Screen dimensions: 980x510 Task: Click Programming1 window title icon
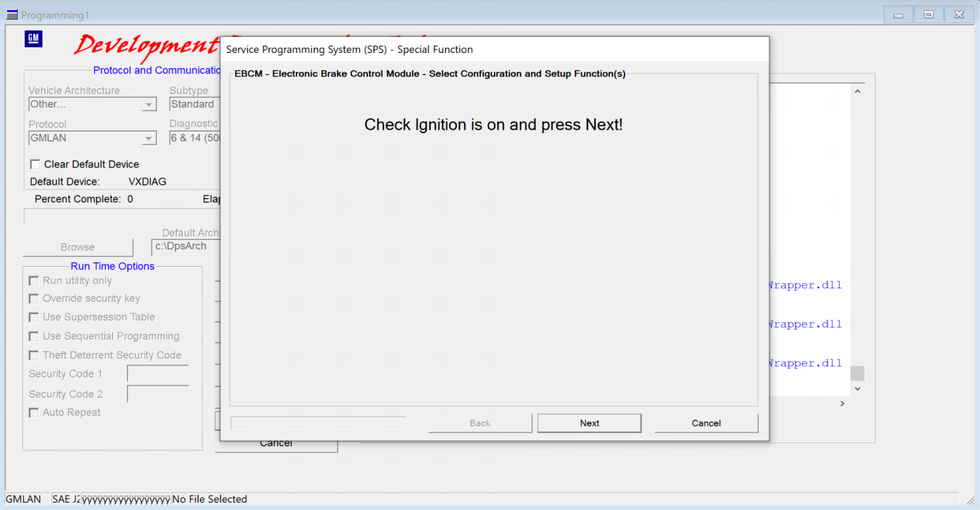[x=11, y=14]
